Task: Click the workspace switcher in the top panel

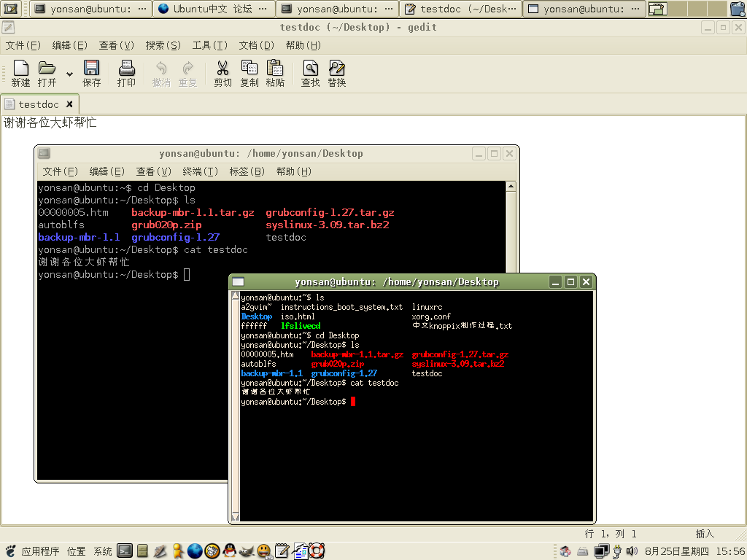Action: (687, 9)
